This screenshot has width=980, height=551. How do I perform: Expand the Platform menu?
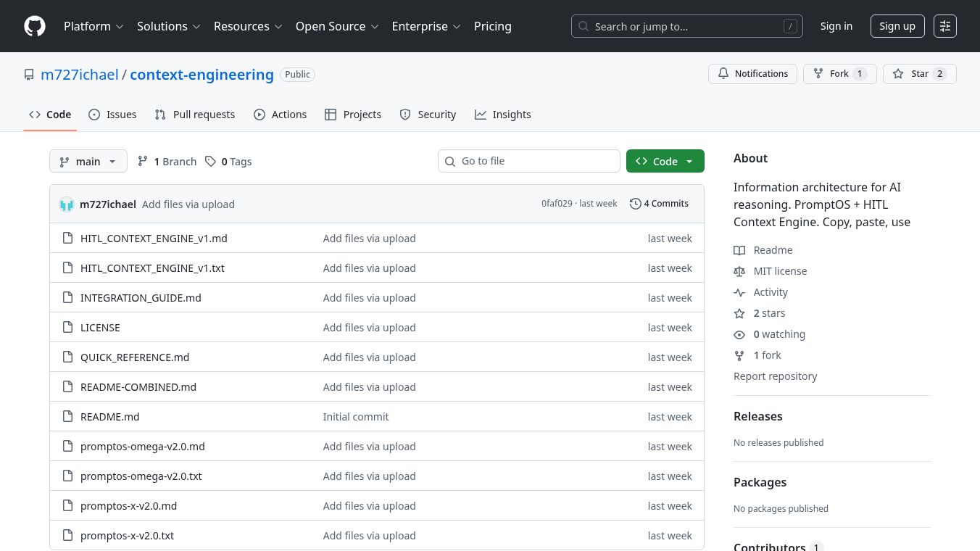[94, 26]
